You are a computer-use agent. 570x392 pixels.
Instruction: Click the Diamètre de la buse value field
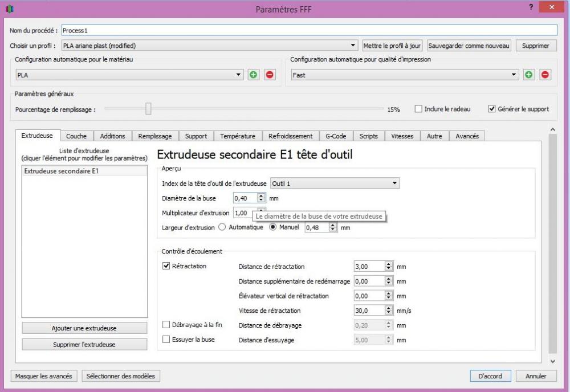(245, 198)
